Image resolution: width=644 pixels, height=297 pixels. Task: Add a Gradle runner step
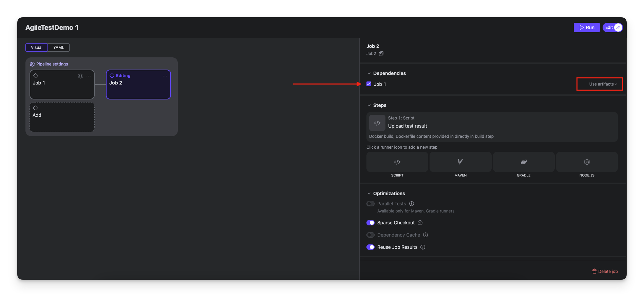tap(524, 162)
